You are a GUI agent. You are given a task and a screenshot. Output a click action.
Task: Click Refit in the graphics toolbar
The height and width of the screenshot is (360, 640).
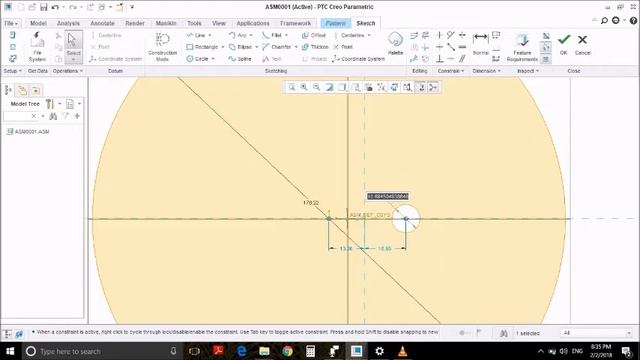point(291,87)
